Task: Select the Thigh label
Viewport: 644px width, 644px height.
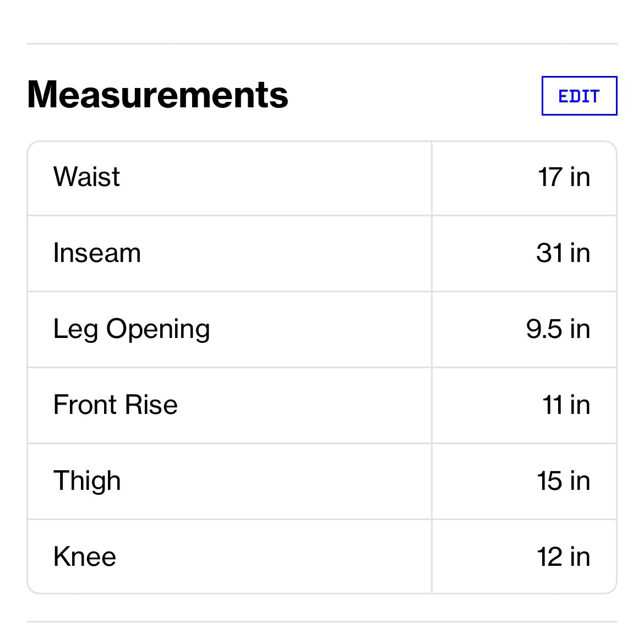Action: point(87,481)
